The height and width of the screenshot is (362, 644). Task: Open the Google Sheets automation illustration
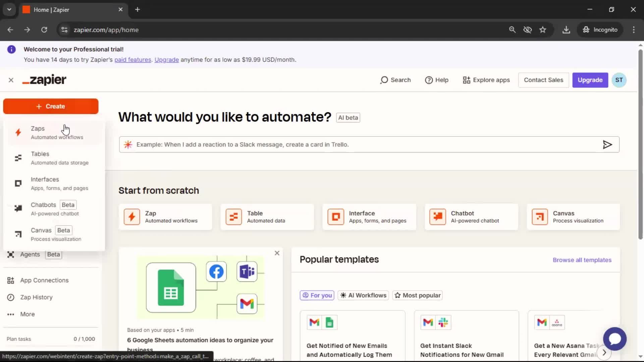(x=201, y=287)
